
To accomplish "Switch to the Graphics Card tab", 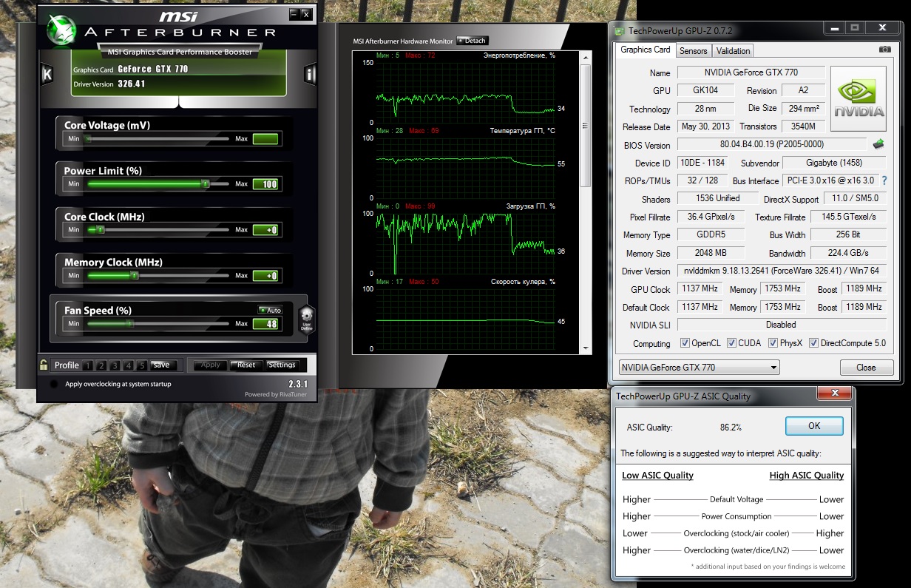I will click(645, 50).
